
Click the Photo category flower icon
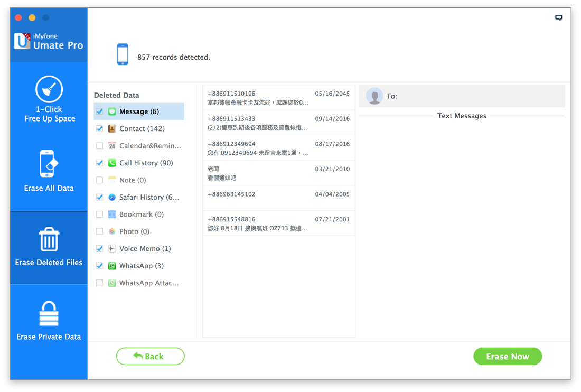[112, 231]
